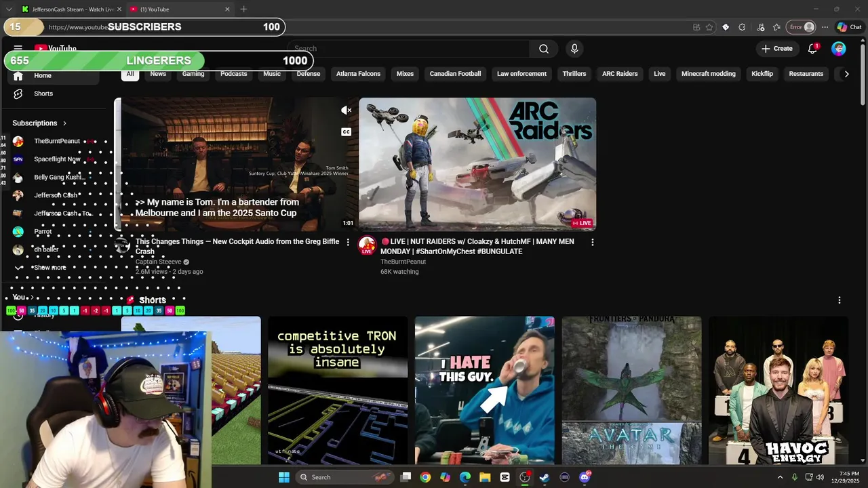Expand the Subscriptions chevron

click(x=64, y=123)
